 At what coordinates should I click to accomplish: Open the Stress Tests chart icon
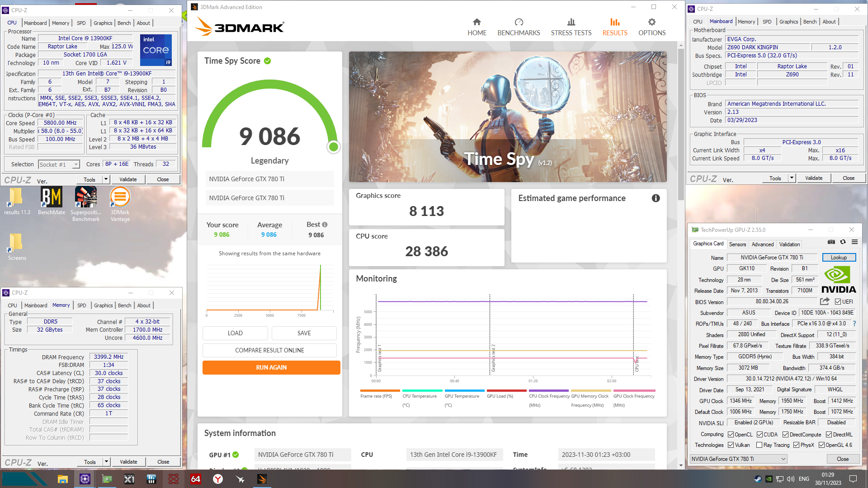coord(571,22)
